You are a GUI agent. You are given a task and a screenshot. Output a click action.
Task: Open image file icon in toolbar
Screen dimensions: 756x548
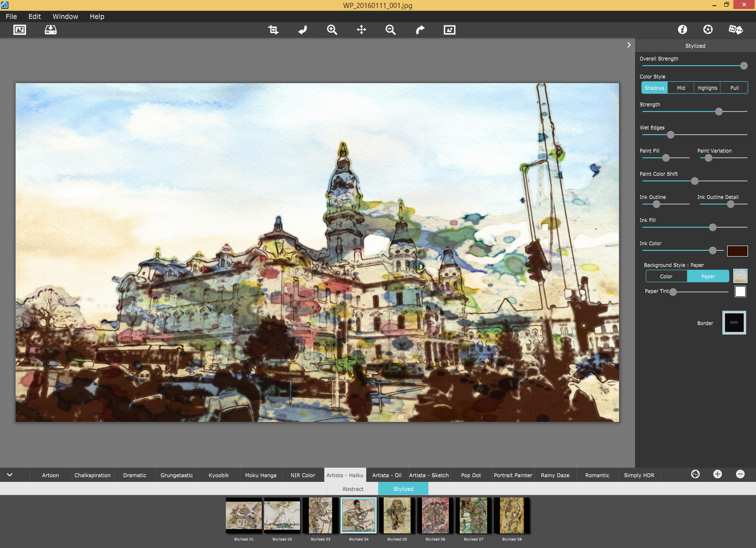(19, 30)
